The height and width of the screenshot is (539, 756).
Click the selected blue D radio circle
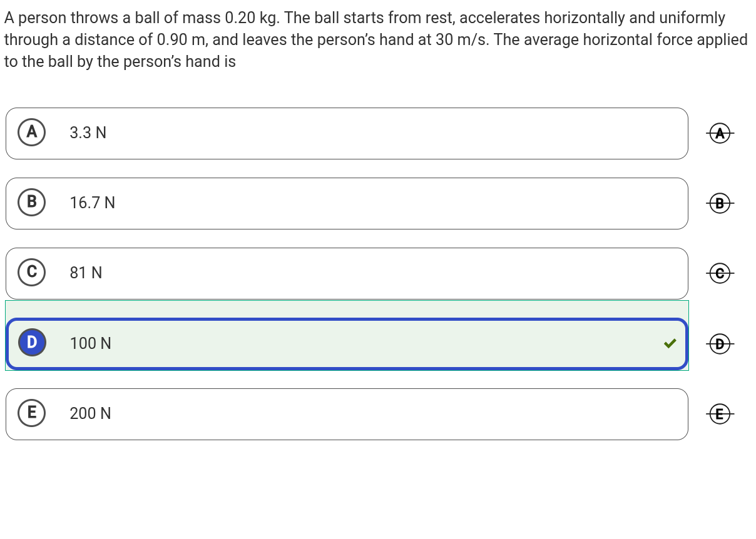32,343
